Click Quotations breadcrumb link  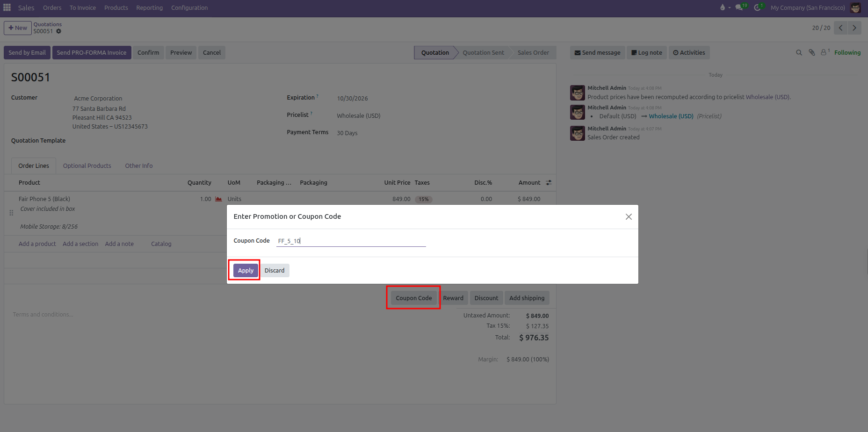click(x=48, y=24)
